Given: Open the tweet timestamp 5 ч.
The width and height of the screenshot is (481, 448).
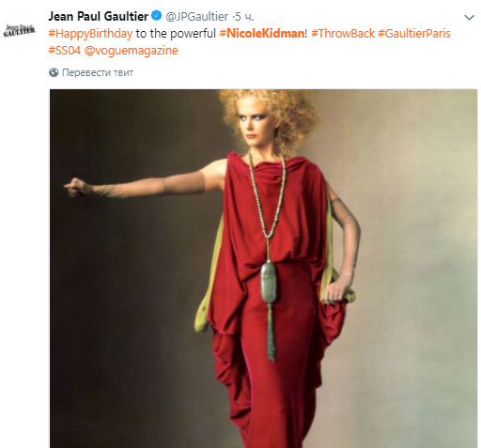Looking at the screenshot, I should pyautogui.click(x=245, y=17).
